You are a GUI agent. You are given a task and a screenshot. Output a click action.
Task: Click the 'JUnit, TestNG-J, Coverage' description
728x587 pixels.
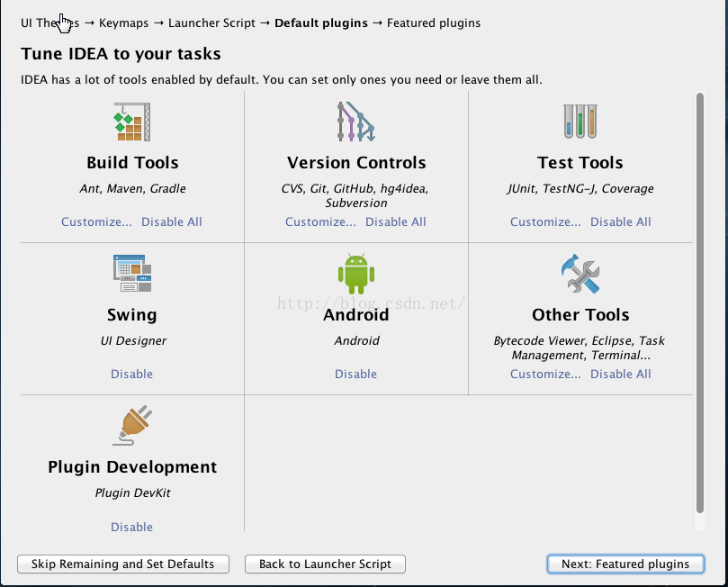point(580,188)
